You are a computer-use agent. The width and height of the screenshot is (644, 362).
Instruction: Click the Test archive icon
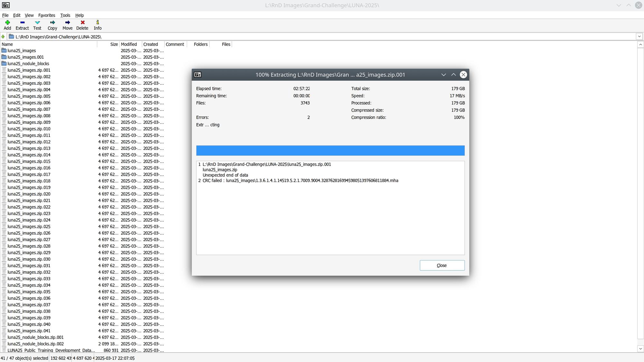(37, 23)
